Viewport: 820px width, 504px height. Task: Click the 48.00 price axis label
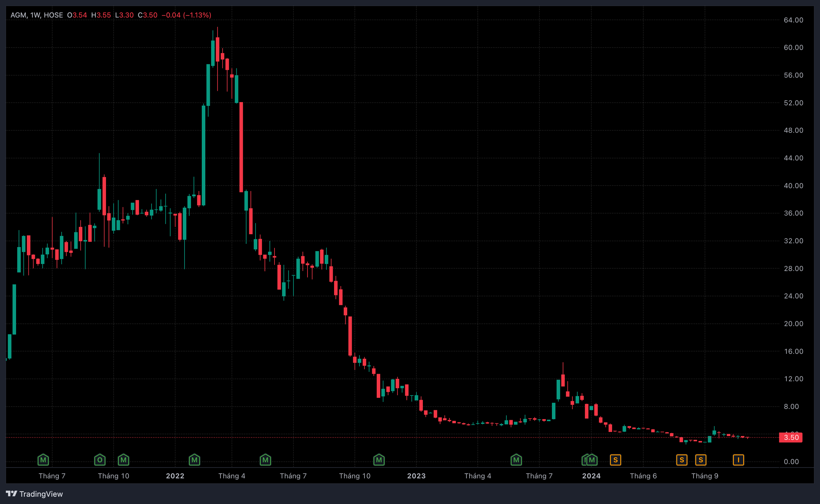point(793,130)
